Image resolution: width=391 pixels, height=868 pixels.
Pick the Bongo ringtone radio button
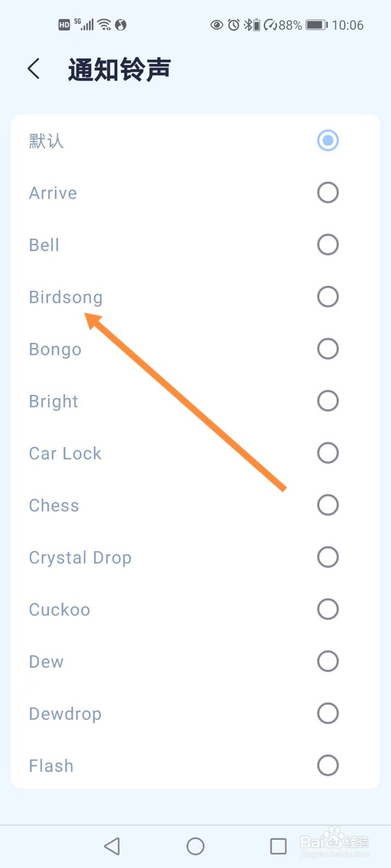point(328,349)
